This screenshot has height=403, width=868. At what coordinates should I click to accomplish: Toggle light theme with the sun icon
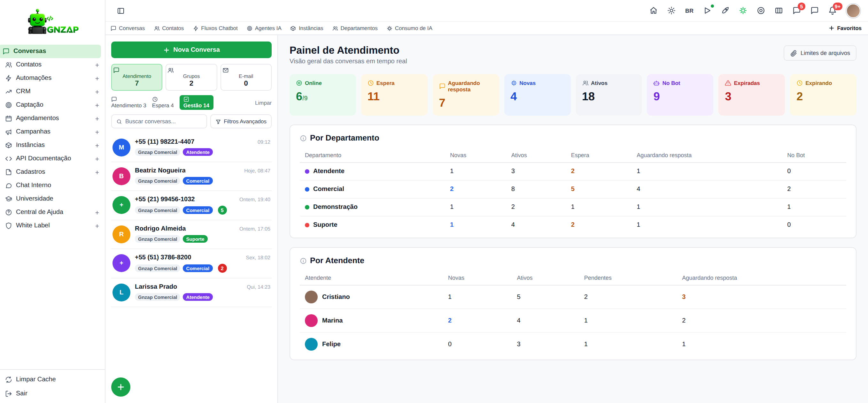(x=671, y=11)
